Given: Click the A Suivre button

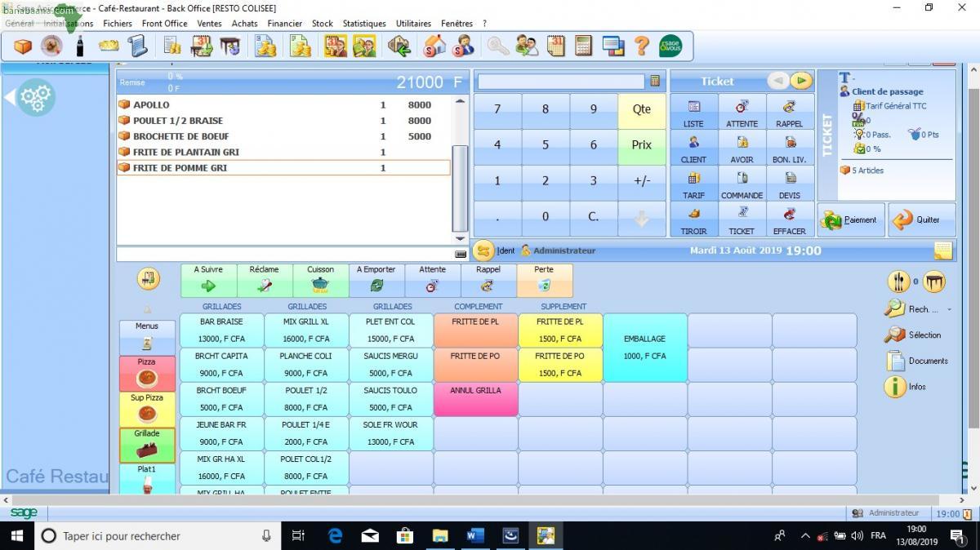Looking at the screenshot, I should [x=208, y=280].
